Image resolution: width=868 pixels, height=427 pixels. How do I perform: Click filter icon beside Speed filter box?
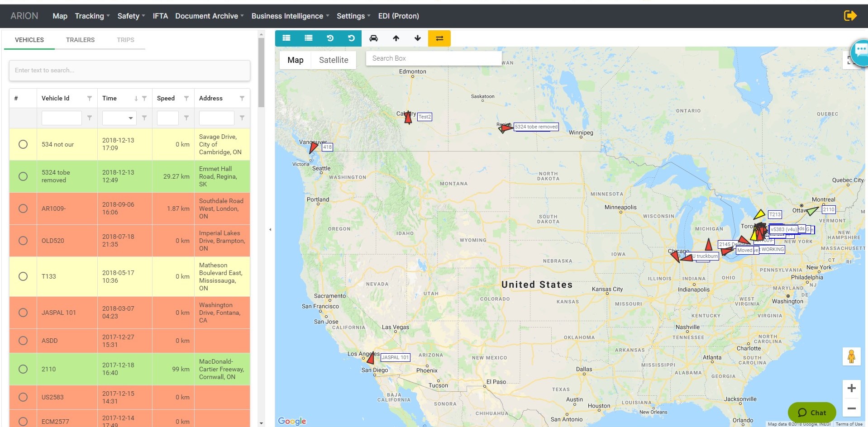click(x=186, y=118)
